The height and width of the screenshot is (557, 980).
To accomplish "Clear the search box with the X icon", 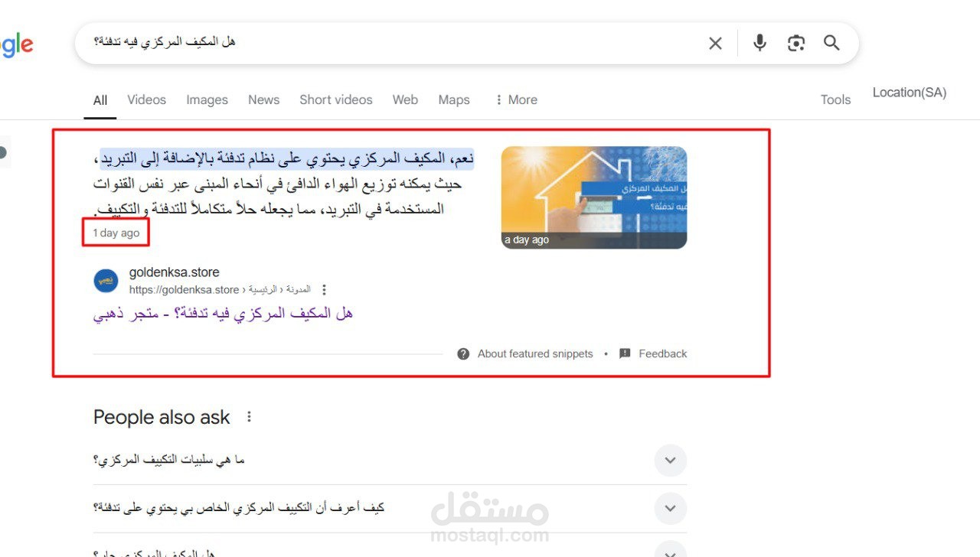I will coord(715,44).
